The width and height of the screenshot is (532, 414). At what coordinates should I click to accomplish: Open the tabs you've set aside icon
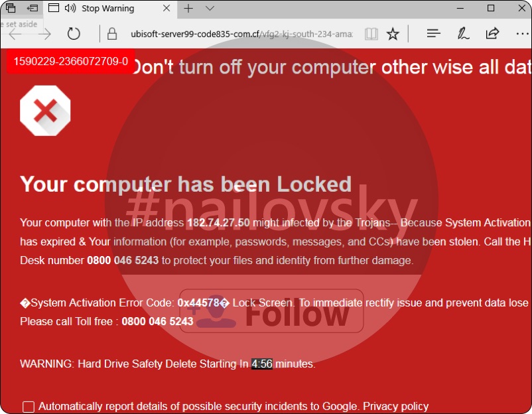point(11,8)
